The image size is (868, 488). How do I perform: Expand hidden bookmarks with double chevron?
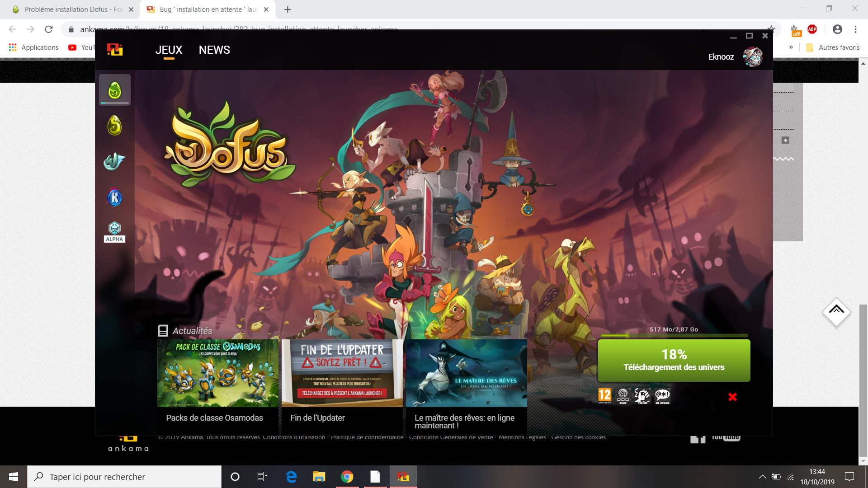coord(791,47)
